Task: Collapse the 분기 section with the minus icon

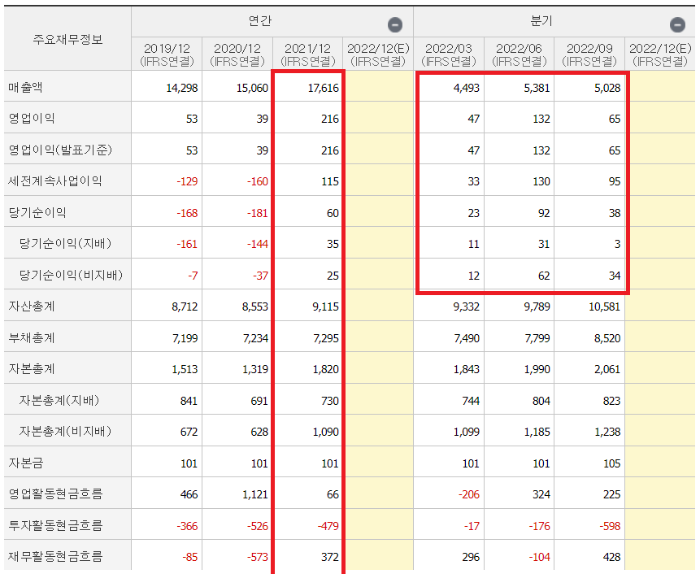Action: click(677, 25)
